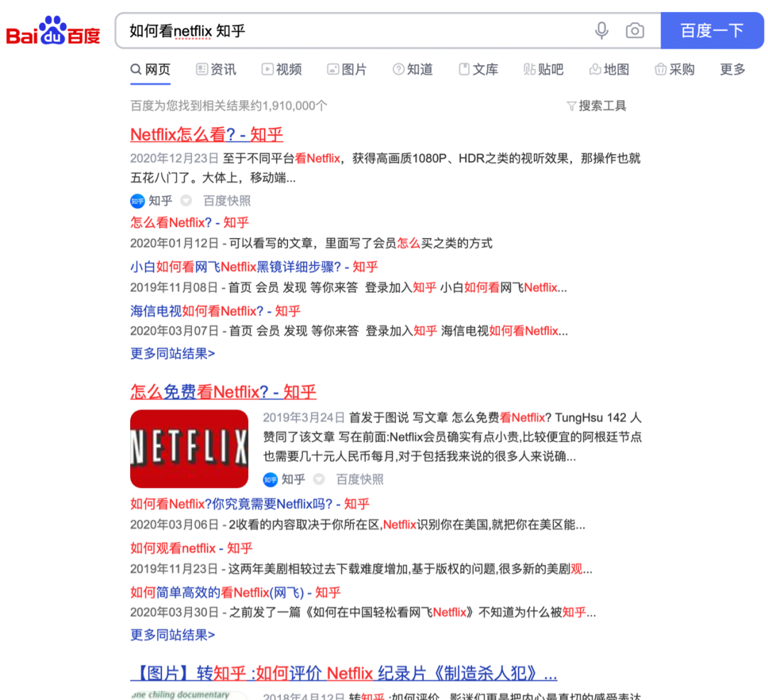768x700 pixels.
Task: Open 如何简单高效的看Netflix(网飞) link
Action: pos(235,593)
